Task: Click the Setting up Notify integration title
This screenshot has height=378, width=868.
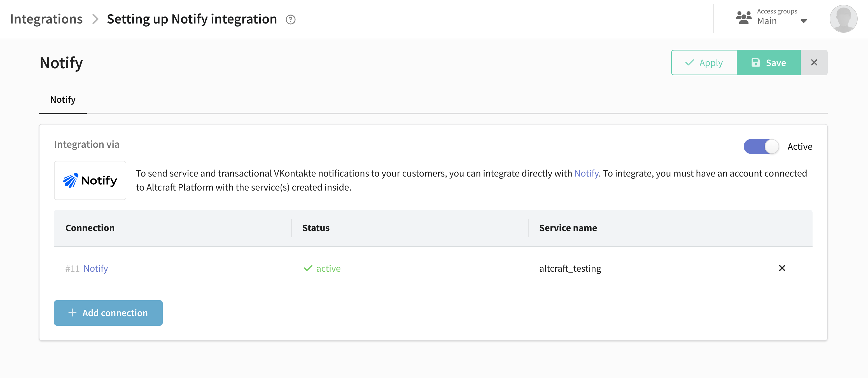Action: coord(192,19)
